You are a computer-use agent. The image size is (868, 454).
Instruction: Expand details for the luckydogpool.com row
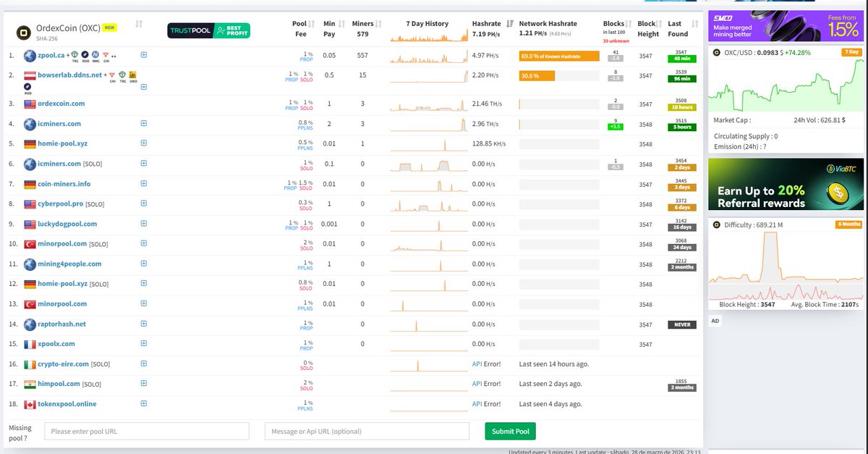pyautogui.click(x=143, y=224)
